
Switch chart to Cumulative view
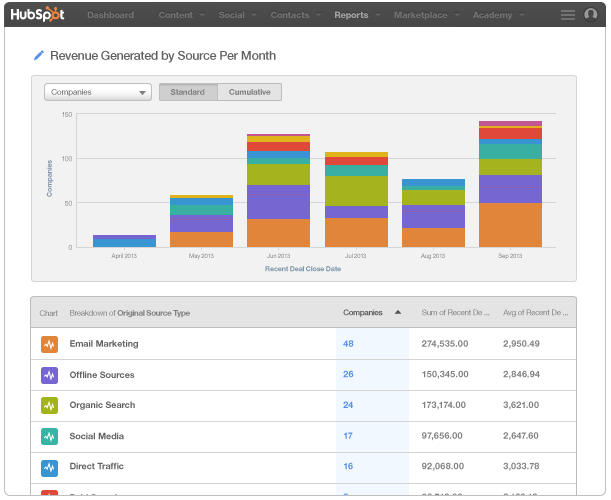tap(250, 92)
